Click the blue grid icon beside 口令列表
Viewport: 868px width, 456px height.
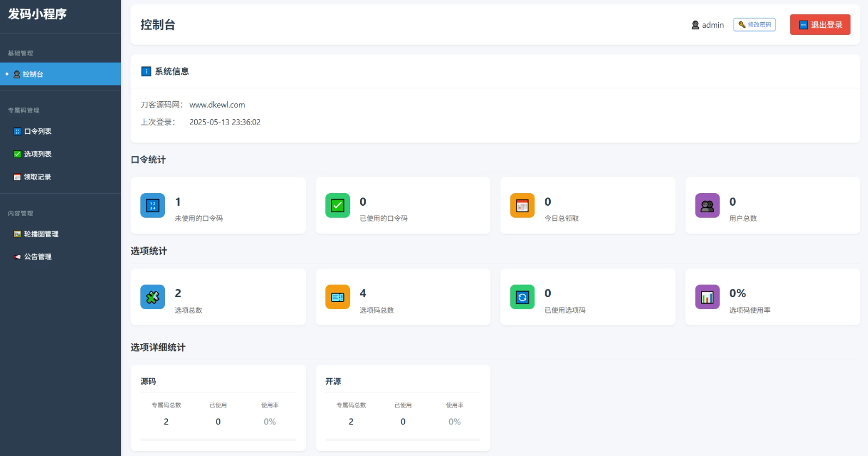coord(17,132)
